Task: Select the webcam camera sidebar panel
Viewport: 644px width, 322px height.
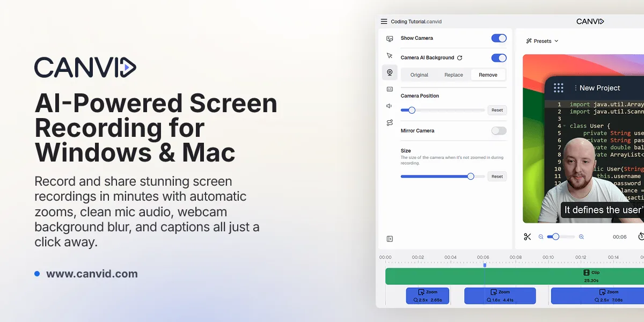Action: coord(390,72)
